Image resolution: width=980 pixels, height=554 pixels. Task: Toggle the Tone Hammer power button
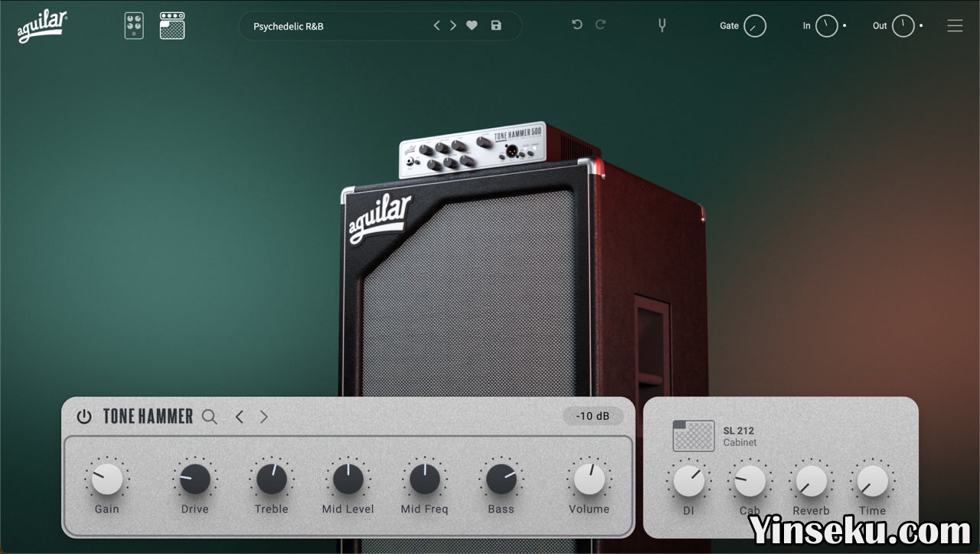click(84, 417)
